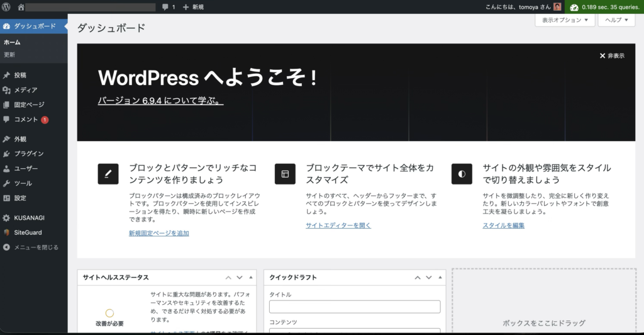This screenshot has height=335, width=644.
Task: Dismiss welcome panel with 非表示
Action: (x=612, y=56)
